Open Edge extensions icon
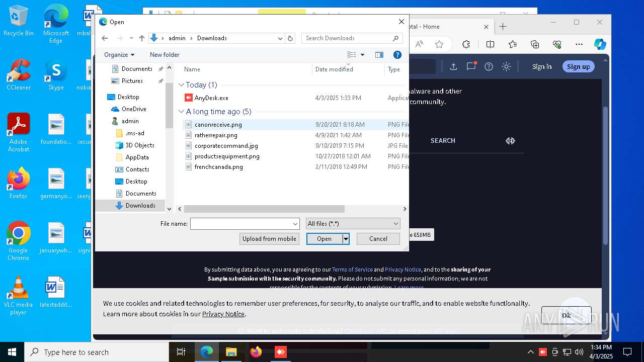The width and height of the screenshot is (644, 362). click(x=466, y=44)
